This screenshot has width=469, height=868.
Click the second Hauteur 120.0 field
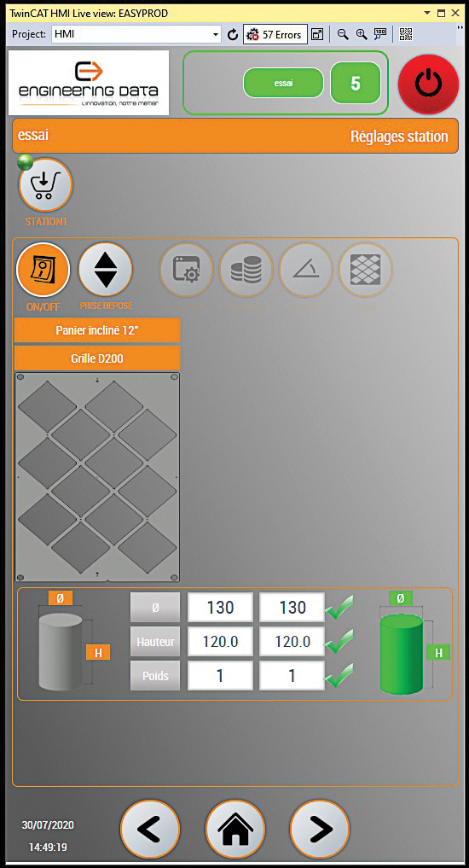[x=292, y=642]
